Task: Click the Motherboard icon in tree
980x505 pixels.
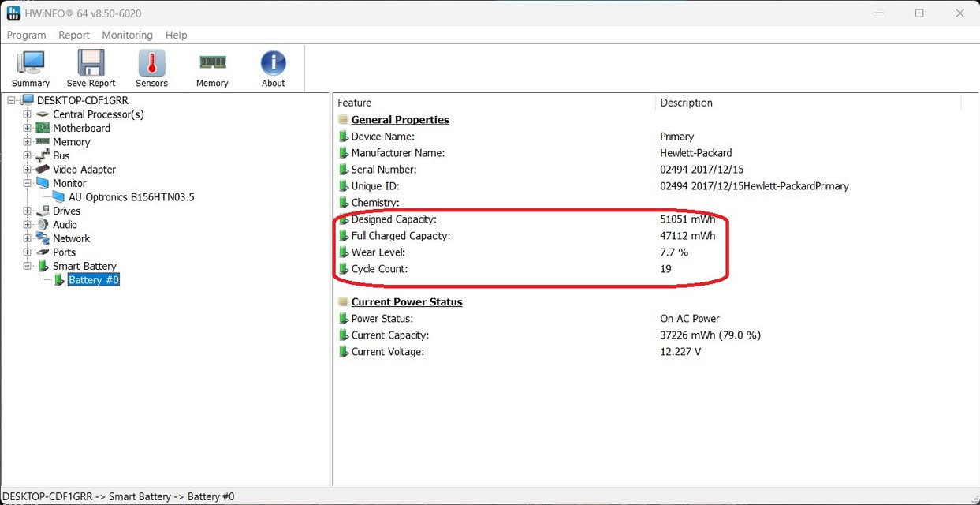Action: [x=43, y=128]
